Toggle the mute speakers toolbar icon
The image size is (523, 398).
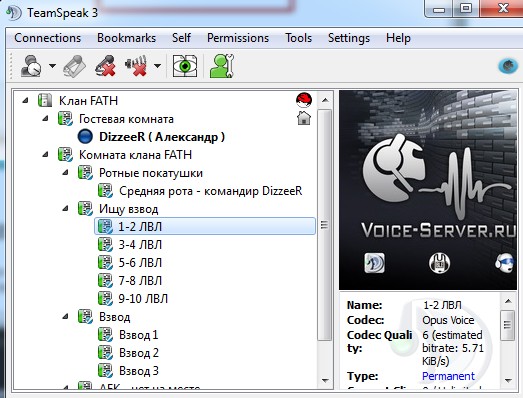[136, 66]
